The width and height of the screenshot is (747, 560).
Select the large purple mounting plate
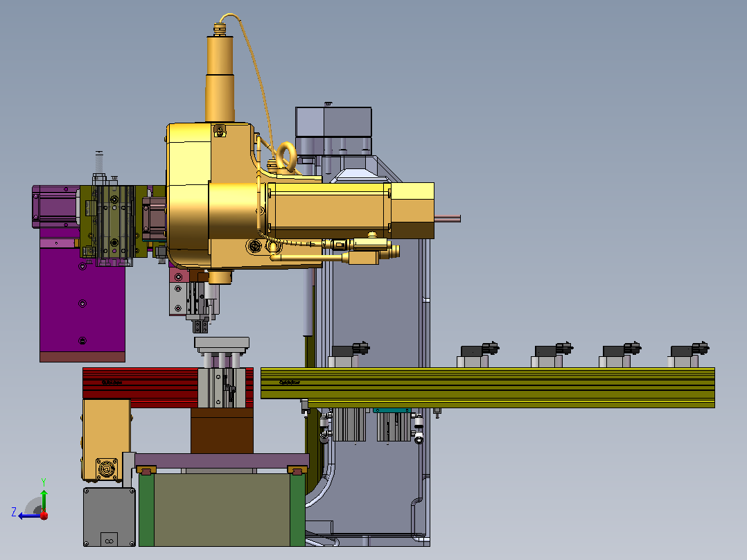(82, 300)
